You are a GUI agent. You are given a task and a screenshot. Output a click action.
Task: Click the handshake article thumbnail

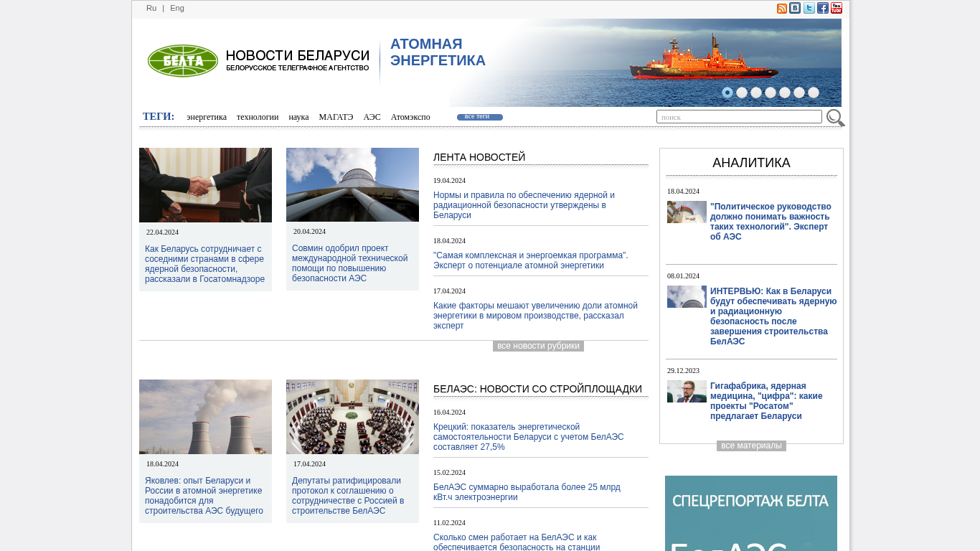coord(205,185)
